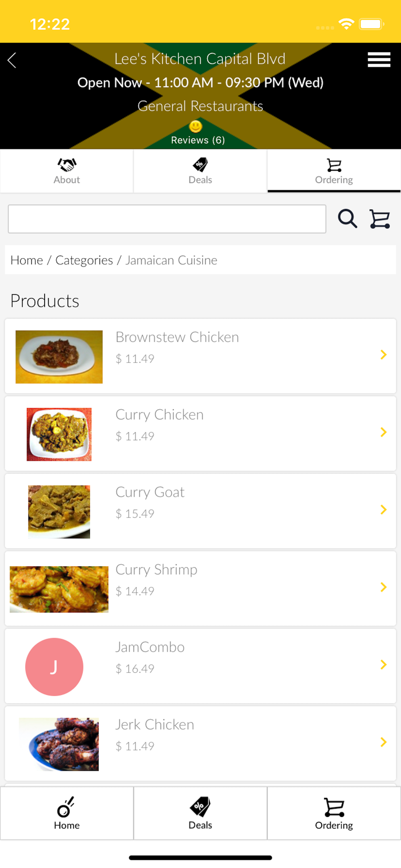Tap the Home pan icon in bottom bar
Image resolution: width=401 pixels, height=868 pixels.
click(66, 807)
